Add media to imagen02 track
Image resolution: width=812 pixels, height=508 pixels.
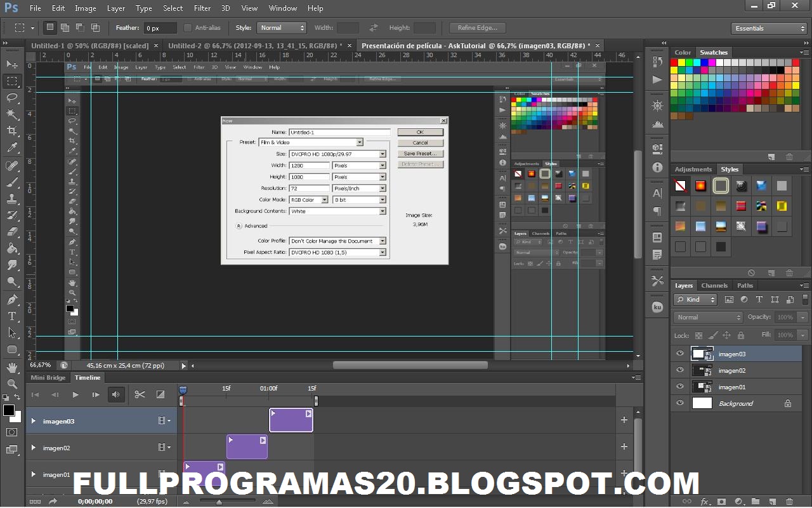(624, 446)
